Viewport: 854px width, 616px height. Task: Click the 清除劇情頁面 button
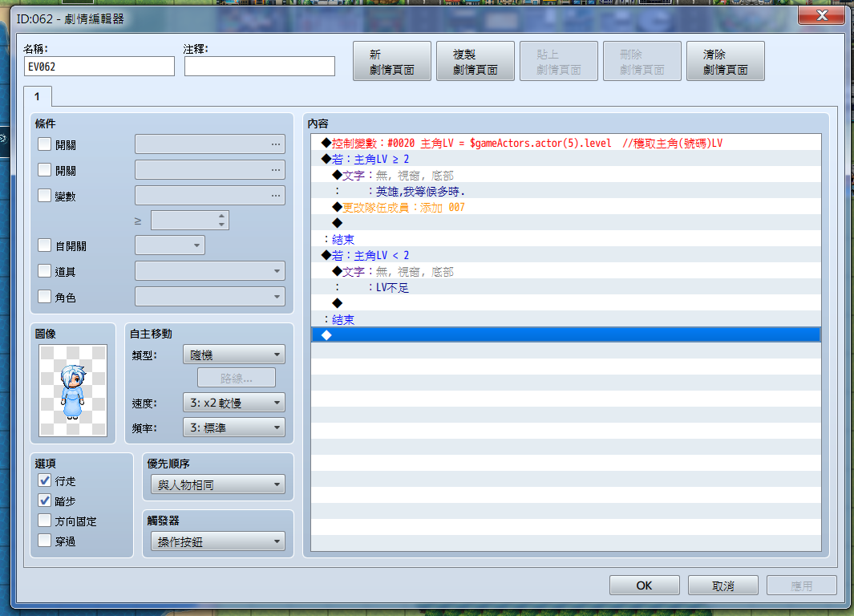726,62
